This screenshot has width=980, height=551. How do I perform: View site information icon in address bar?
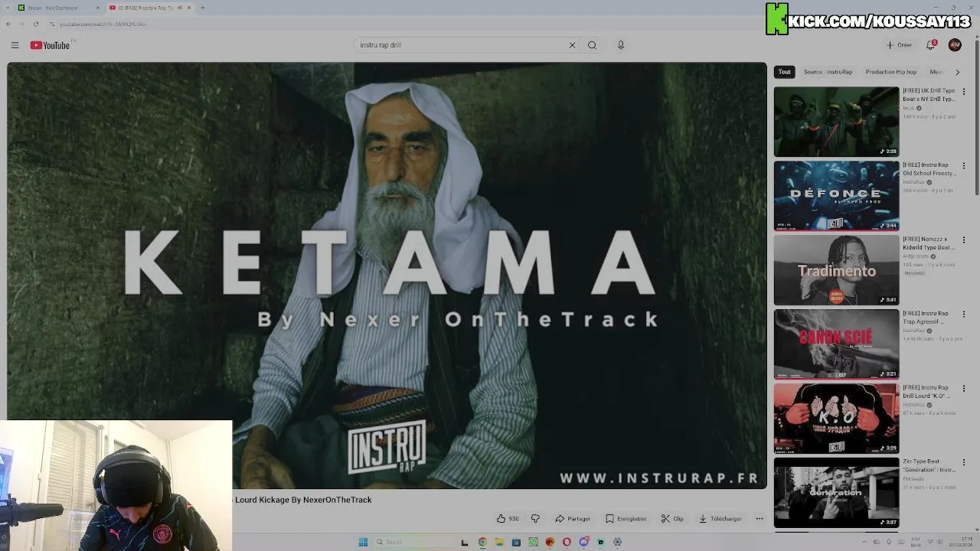52,24
